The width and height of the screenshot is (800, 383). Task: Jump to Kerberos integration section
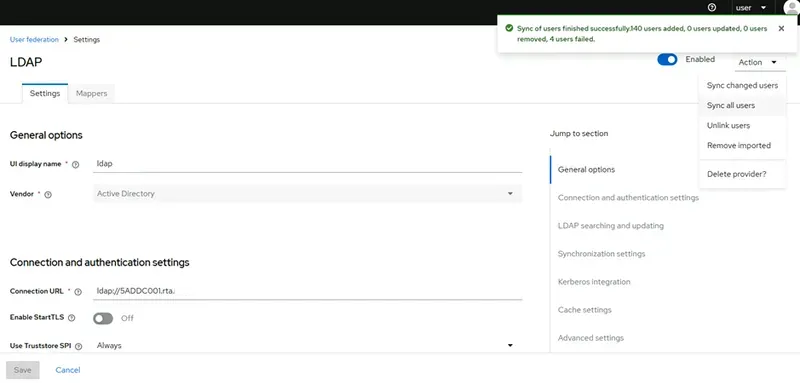[x=594, y=282]
